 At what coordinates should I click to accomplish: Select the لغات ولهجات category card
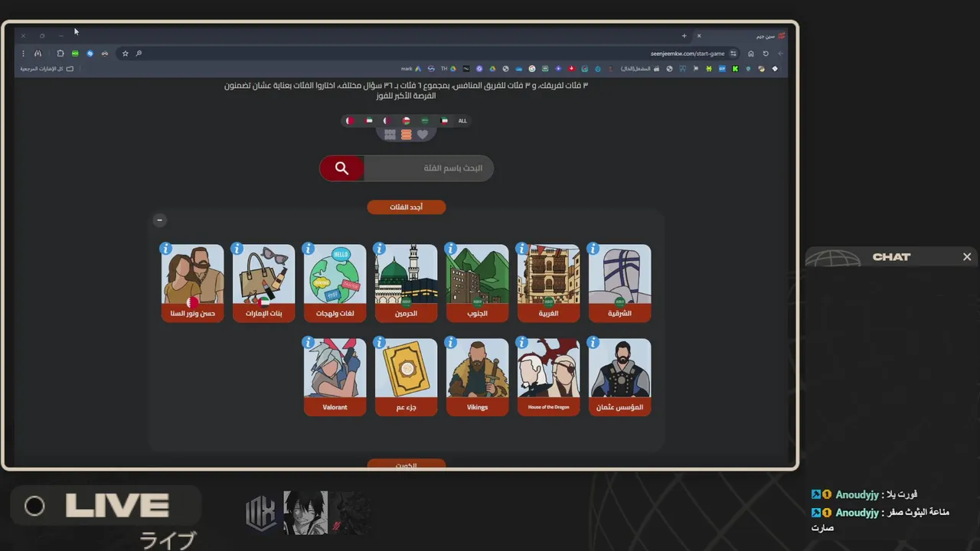(x=335, y=283)
